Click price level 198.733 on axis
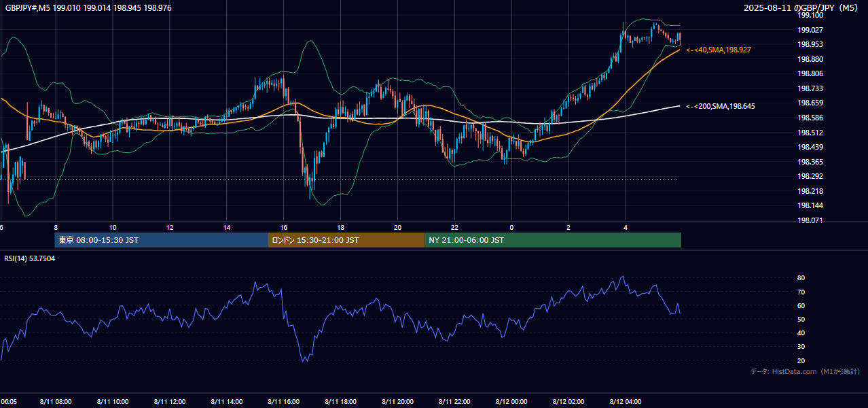This screenshot has height=408, width=868. 810,88
